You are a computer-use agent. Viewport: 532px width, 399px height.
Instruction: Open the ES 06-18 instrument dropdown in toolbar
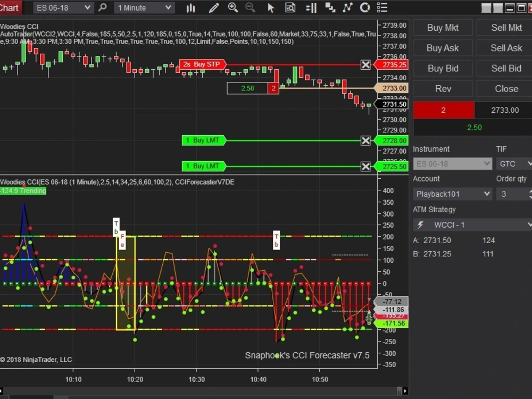click(63, 7)
